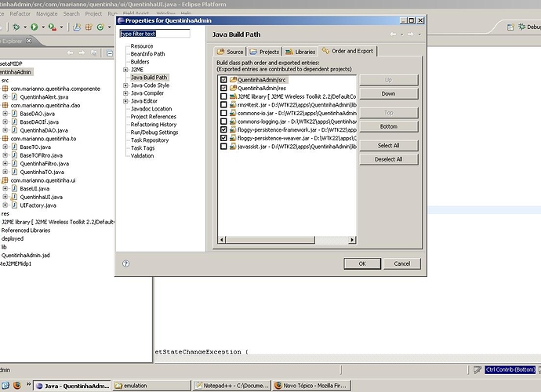Click the Select All button

click(389, 146)
